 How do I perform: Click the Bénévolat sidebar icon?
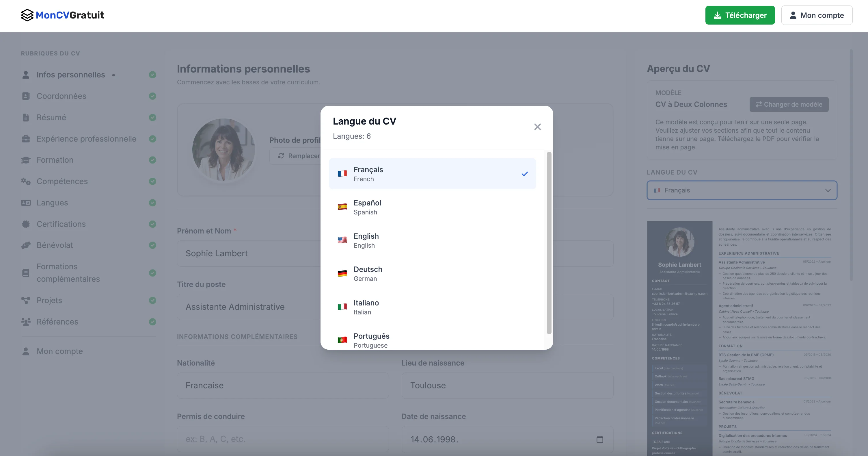(x=26, y=245)
